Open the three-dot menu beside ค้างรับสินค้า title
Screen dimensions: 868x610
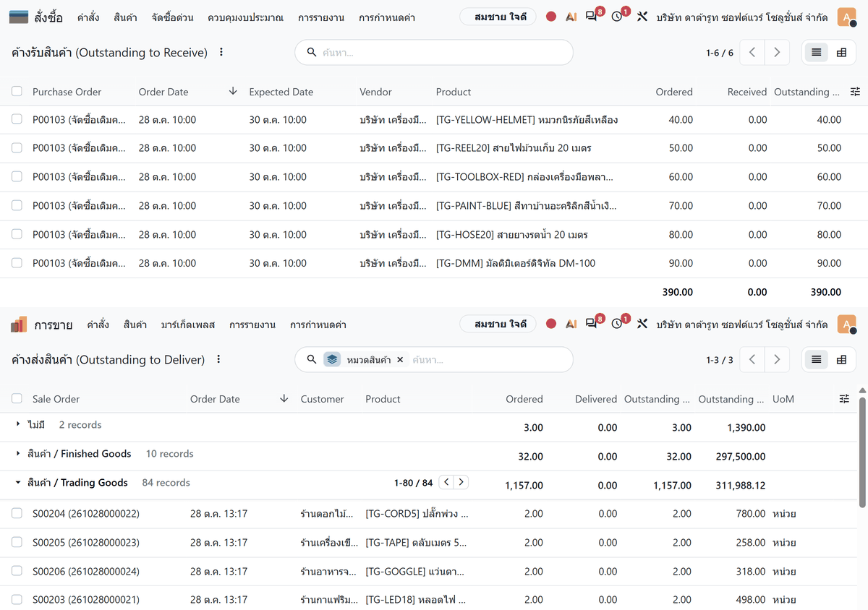point(221,52)
